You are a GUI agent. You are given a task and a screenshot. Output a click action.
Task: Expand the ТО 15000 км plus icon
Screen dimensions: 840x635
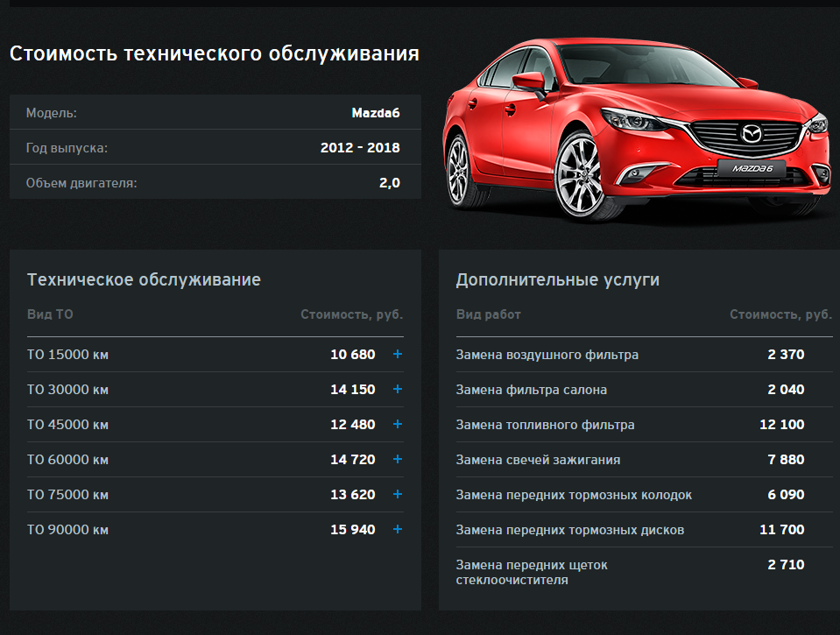398,354
